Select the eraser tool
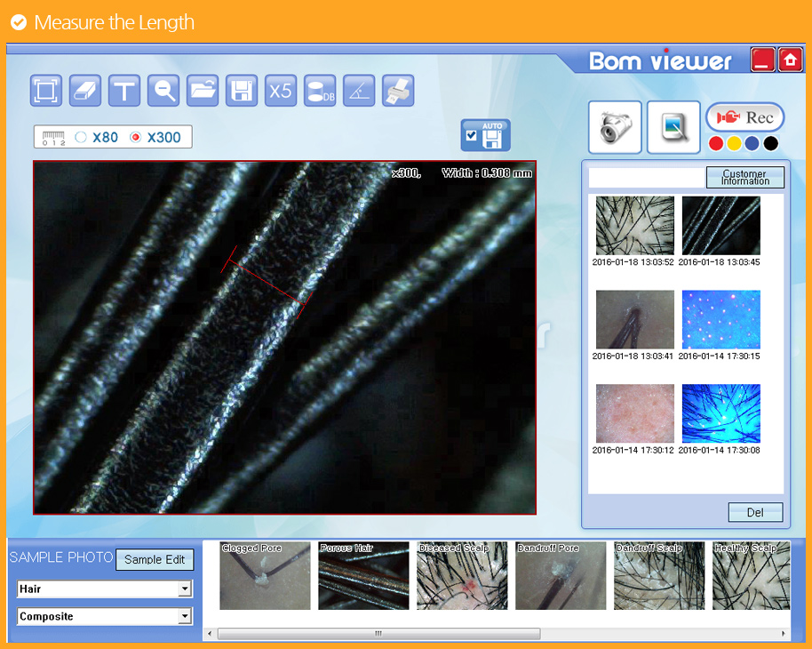The height and width of the screenshot is (649, 812). 85,91
